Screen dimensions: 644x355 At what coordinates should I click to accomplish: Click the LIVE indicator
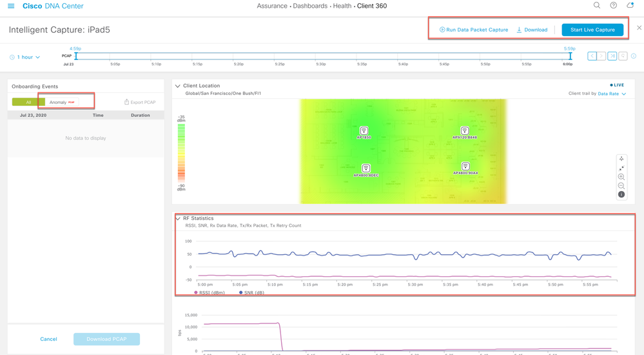[x=617, y=85]
